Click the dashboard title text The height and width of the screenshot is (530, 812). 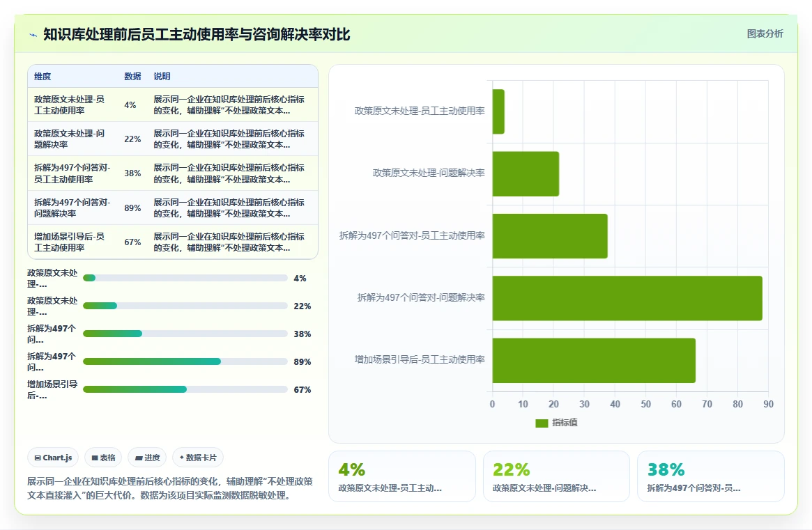click(197, 35)
